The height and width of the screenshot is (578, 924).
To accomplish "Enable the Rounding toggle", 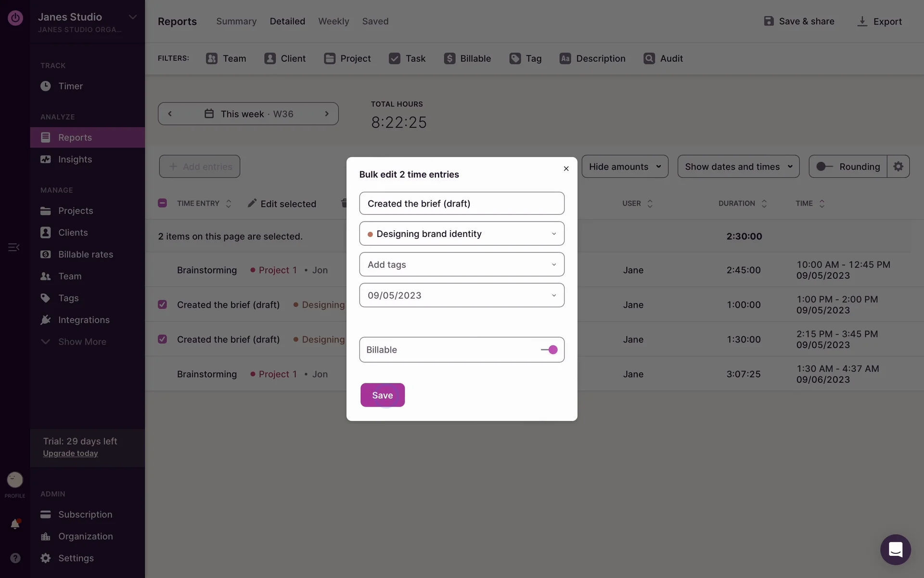I will pos(824,167).
